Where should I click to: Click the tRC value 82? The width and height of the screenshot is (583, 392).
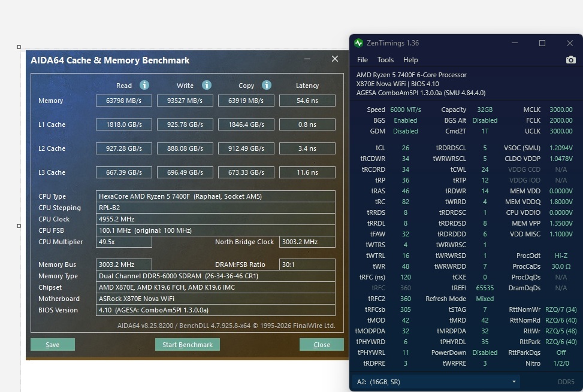coord(405,202)
